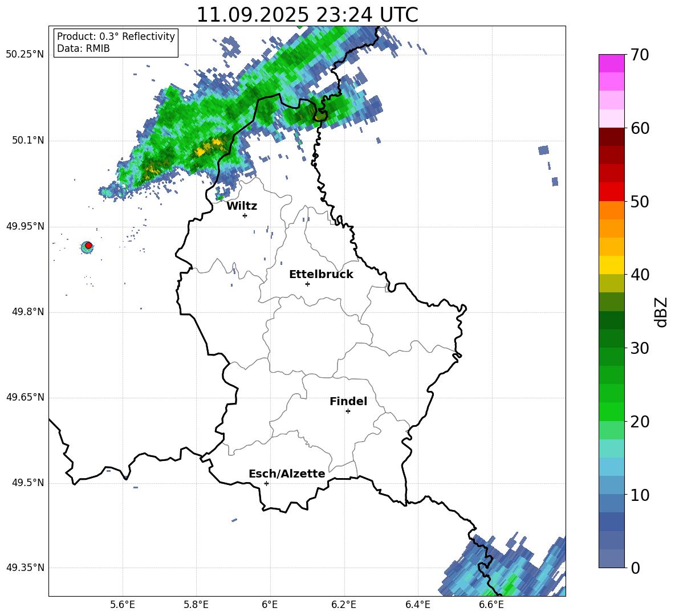Click the 6.6°E longitude label
Image resolution: width=675 pixels, height=616 pixels.
[x=491, y=605]
